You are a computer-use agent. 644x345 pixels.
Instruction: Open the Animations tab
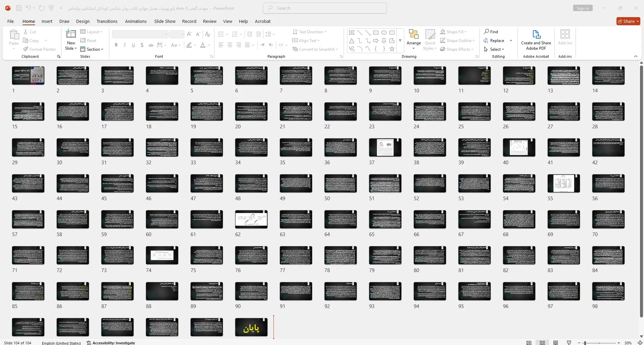click(136, 21)
